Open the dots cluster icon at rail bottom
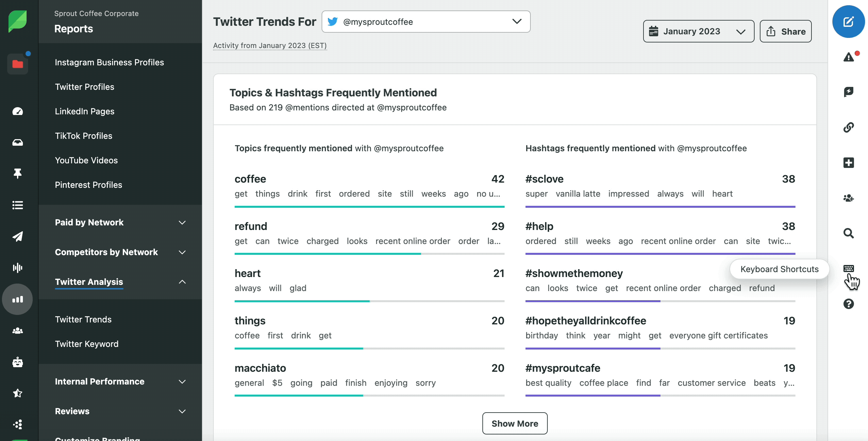 pyautogui.click(x=18, y=424)
